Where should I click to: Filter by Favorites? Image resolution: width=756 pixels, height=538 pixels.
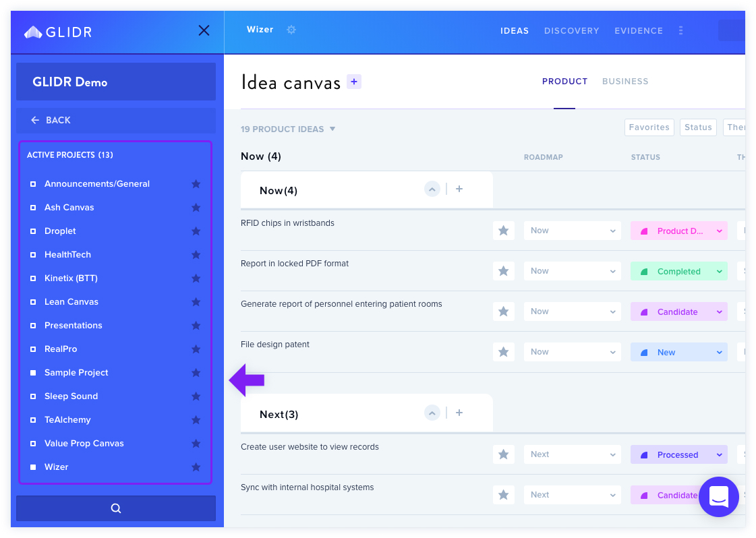(649, 127)
